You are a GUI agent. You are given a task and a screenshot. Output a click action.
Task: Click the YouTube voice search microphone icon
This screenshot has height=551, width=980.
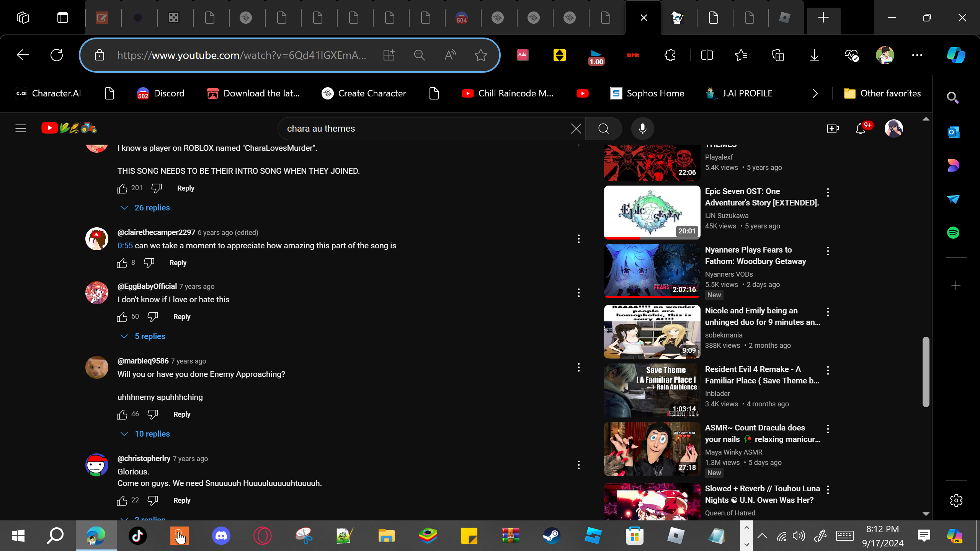tap(642, 129)
